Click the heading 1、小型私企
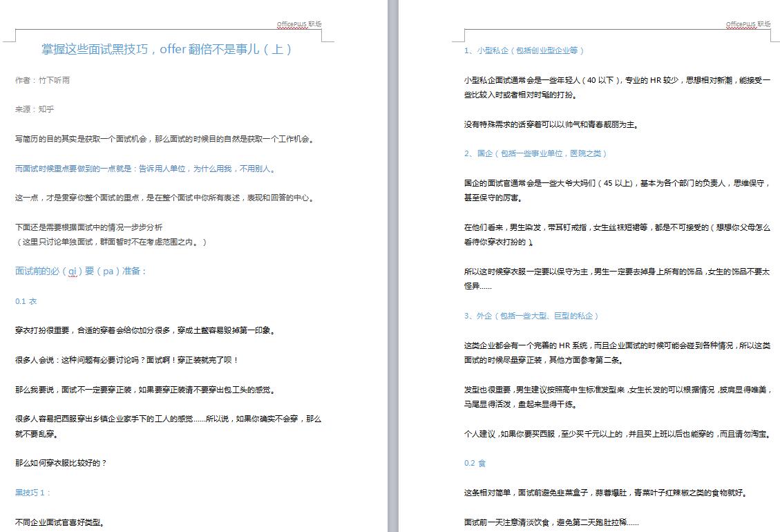This screenshot has width=780, height=532. coord(524,50)
